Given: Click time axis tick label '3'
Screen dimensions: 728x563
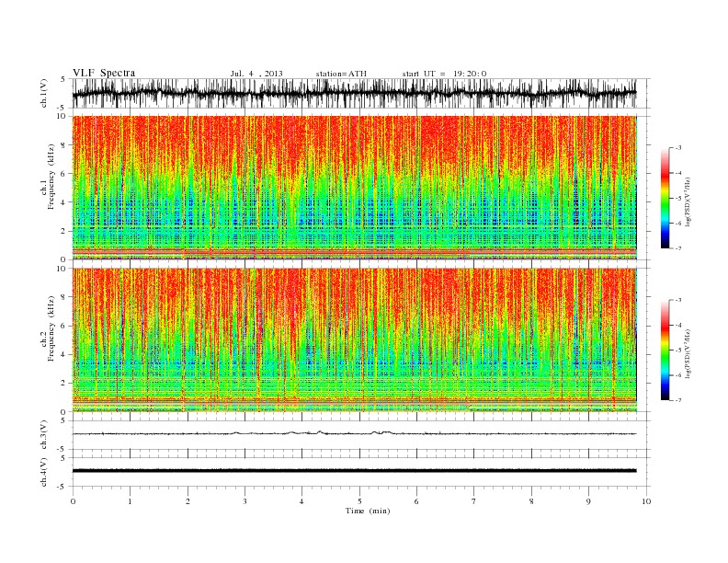Looking at the screenshot, I should tap(245, 501).
